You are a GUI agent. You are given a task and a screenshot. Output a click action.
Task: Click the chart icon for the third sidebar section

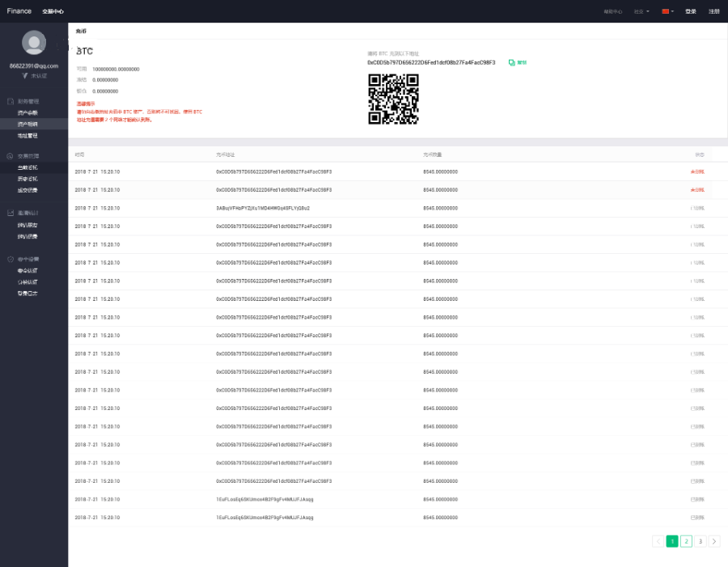coord(10,214)
